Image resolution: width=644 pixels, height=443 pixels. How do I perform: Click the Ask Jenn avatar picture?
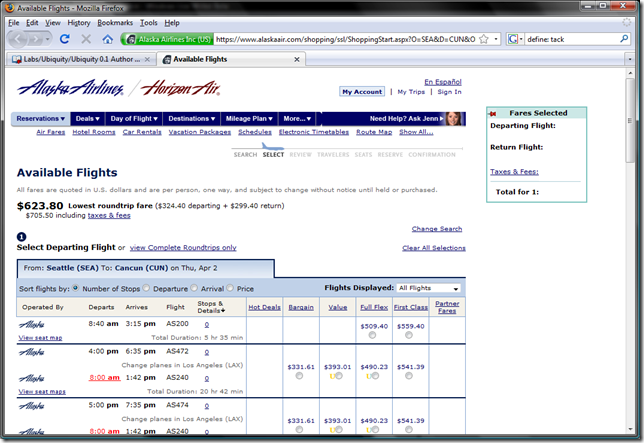click(455, 119)
